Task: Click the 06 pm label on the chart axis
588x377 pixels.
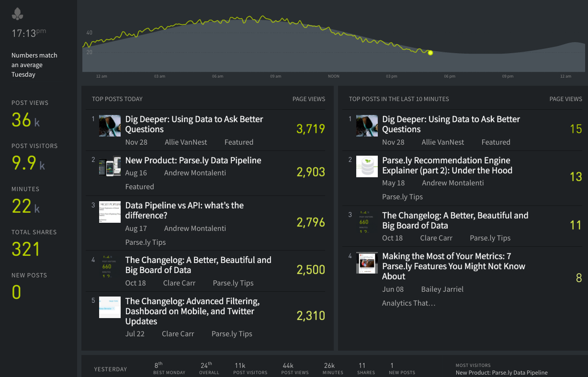Action: pos(449,76)
